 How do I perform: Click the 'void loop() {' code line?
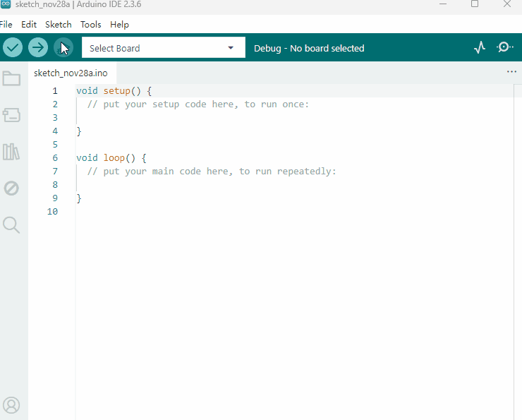(111, 158)
